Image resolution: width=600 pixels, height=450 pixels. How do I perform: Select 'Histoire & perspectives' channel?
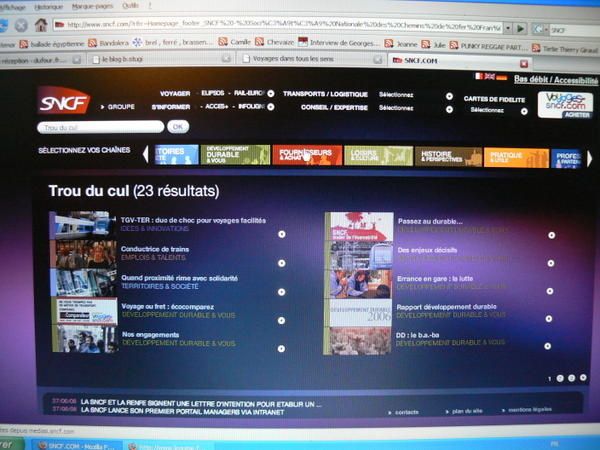(x=448, y=157)
